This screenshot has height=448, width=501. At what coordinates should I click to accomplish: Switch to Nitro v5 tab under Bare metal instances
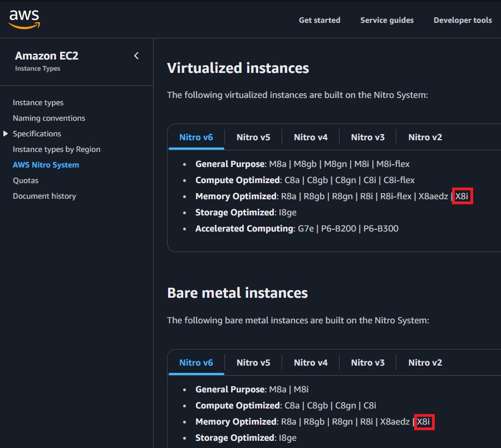253,362
